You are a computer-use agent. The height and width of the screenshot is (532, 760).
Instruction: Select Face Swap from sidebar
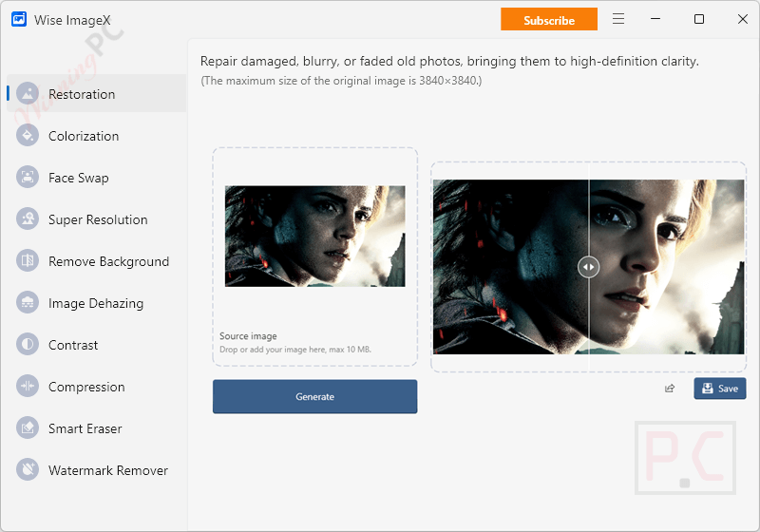tap(79, 178)
